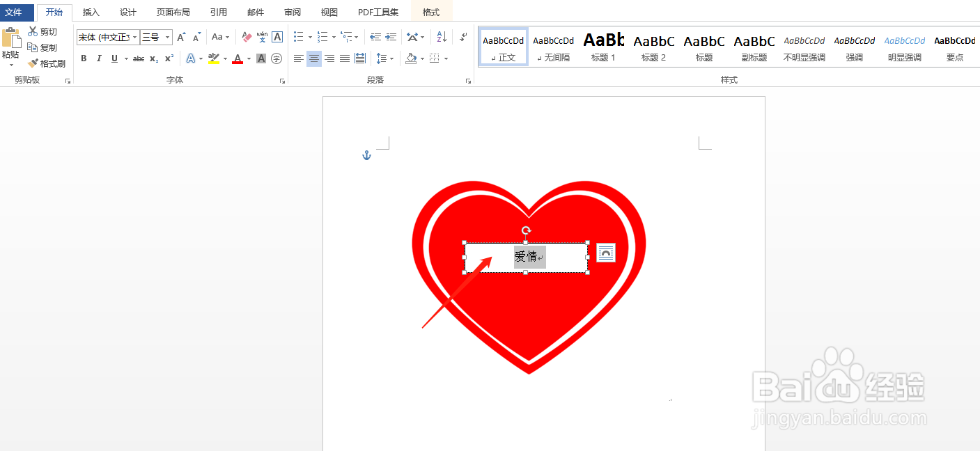The image size is (980, 451).
Task: Align text right
Action: point(329,58)
